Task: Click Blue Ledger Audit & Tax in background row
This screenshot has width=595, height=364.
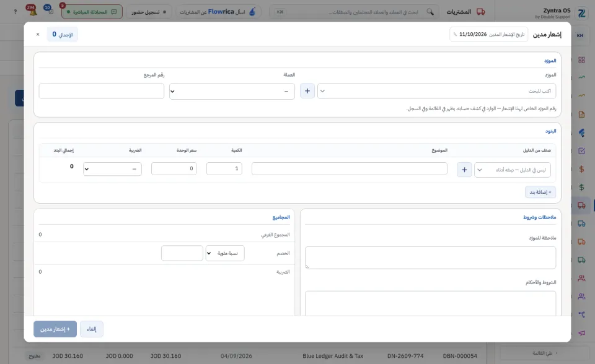Action: (x=333, y=356)
